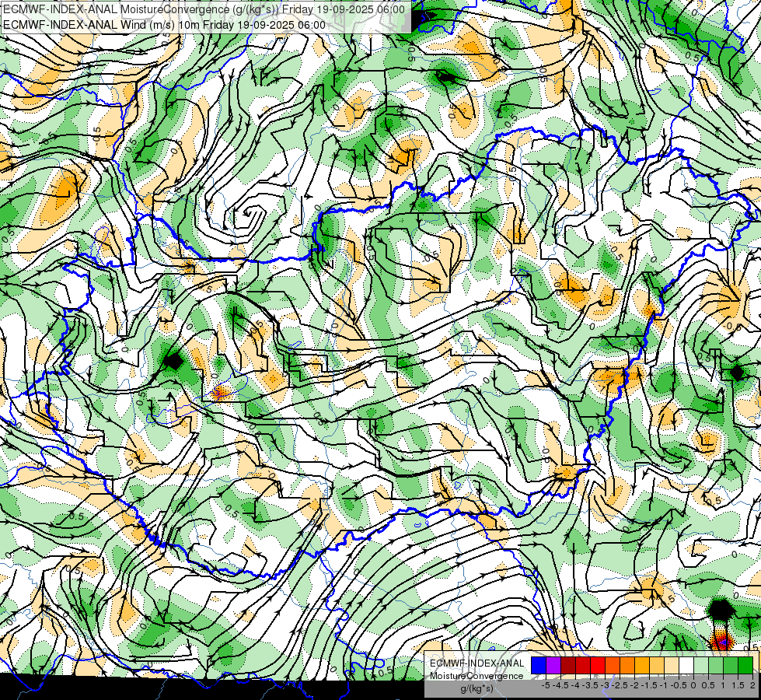
Task: Click the -2.5 tick label in legend
Action: [620, 685]
